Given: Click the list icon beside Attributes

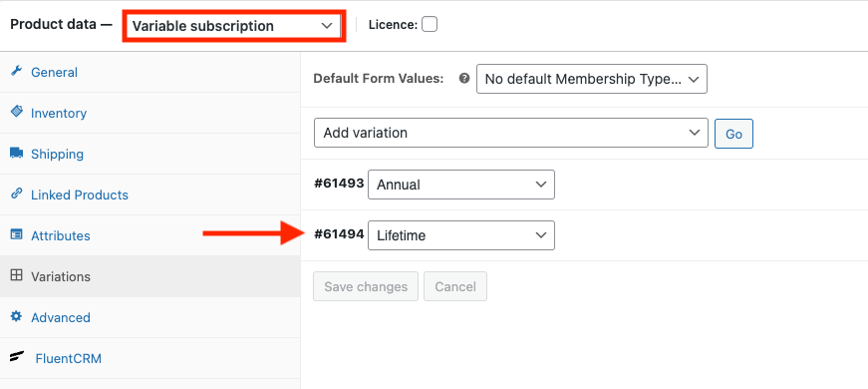Looking at the screenshot, I should point(17,234).
